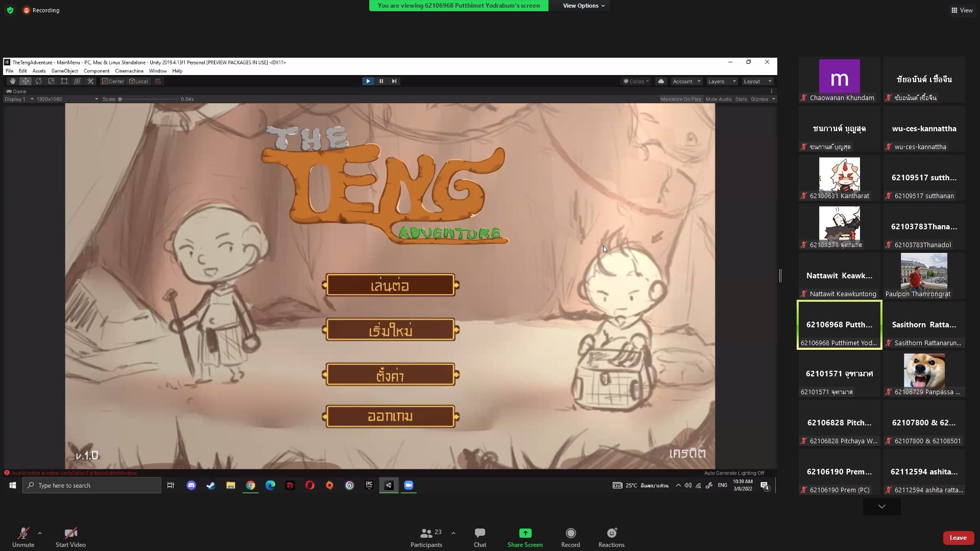Open Zoom Reactions panel

[x=611, y=537]
